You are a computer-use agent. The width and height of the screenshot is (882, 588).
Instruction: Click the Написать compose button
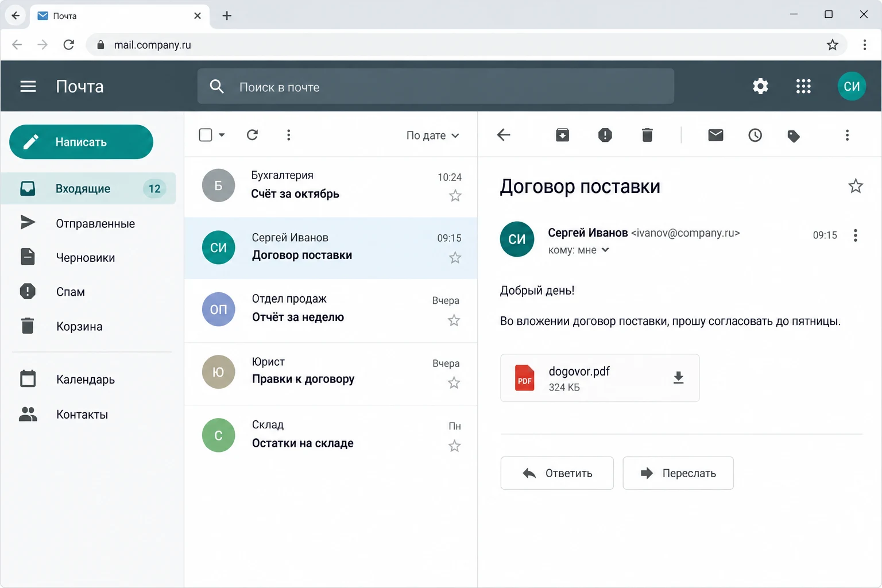81,142
